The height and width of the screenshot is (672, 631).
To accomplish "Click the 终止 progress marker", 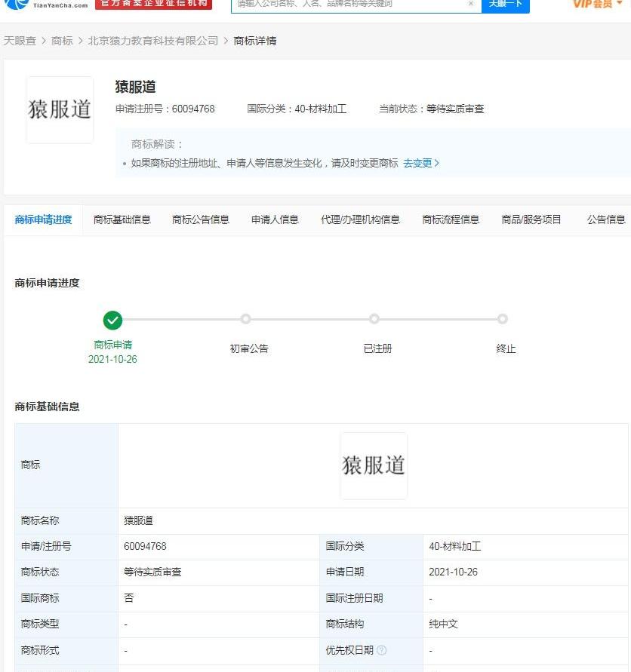I will [x=503, y=319].
